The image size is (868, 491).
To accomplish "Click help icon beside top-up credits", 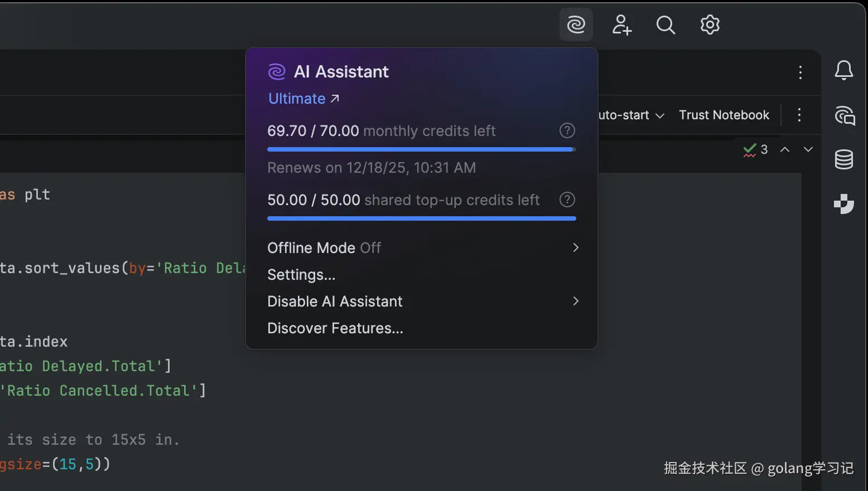I will coord(567,200).
